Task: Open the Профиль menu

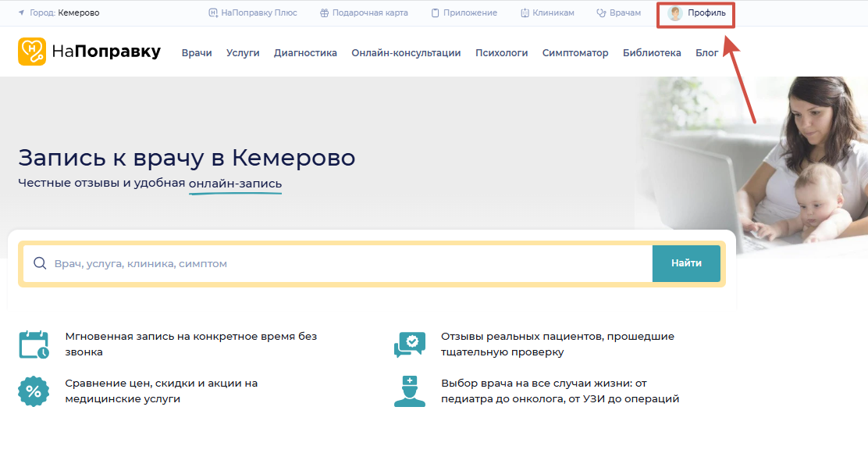Action: tap(706, 12)
